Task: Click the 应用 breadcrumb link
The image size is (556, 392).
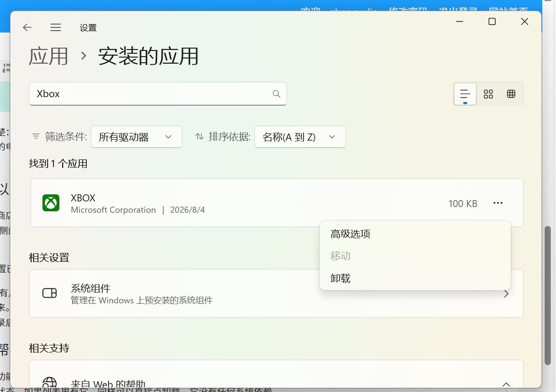Action: (x=48, y=56)
